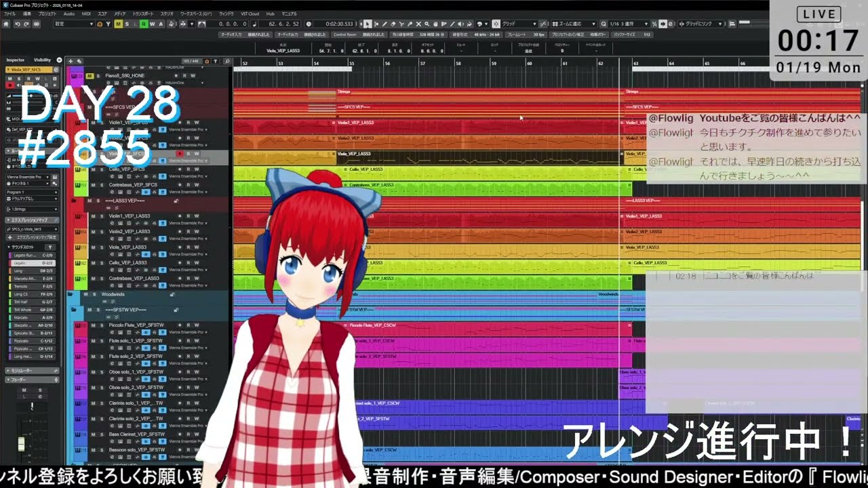Open track list search magnifier
This screenshot has width=868, height=488.
click(226, 61)
